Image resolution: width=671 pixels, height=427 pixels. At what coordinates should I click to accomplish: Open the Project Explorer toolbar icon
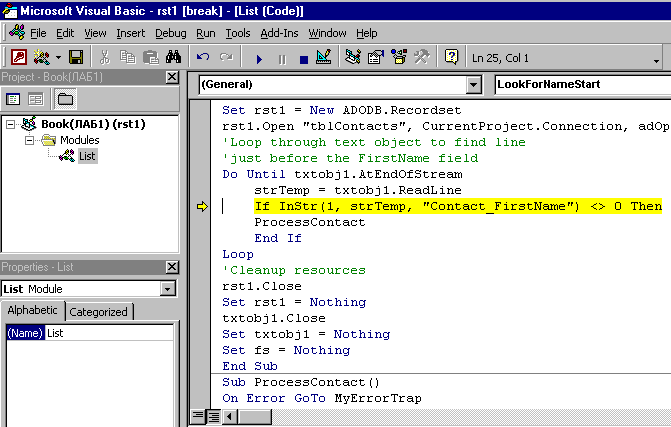click(353, 58)
